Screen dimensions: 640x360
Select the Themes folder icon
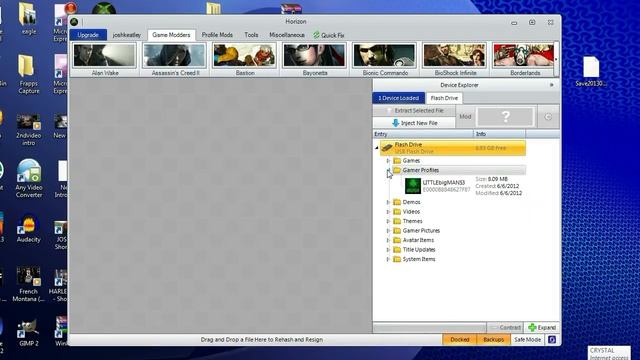point(397,221)
